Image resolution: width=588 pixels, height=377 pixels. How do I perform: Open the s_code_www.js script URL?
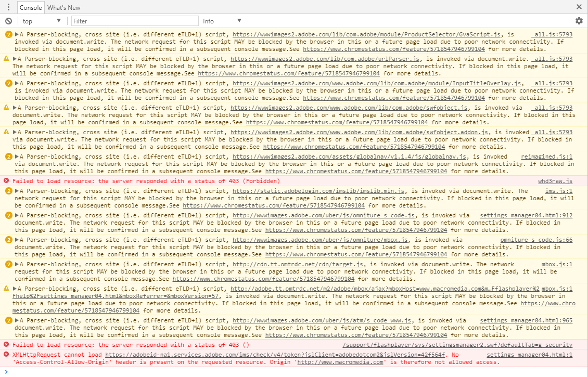322,320
